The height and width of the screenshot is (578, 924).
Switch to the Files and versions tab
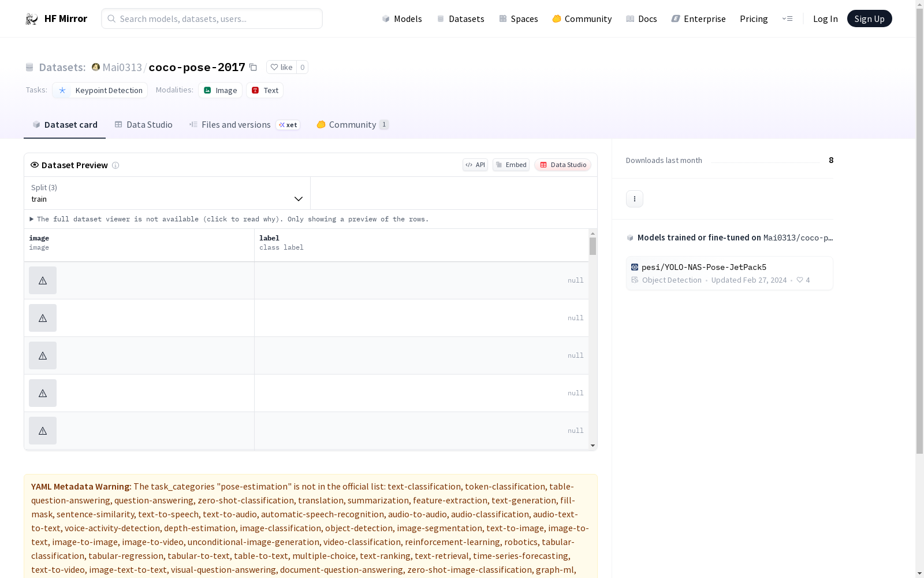(x=236, y=125)
